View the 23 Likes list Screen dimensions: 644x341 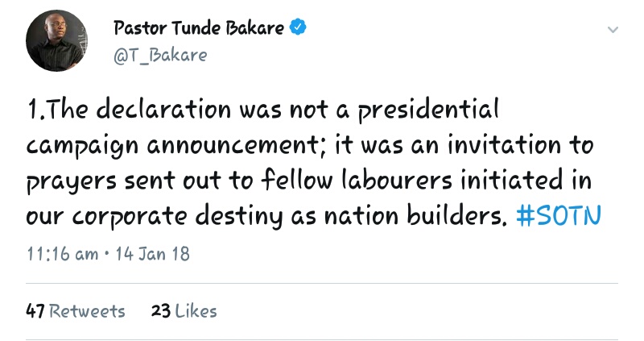coord(184,310)
